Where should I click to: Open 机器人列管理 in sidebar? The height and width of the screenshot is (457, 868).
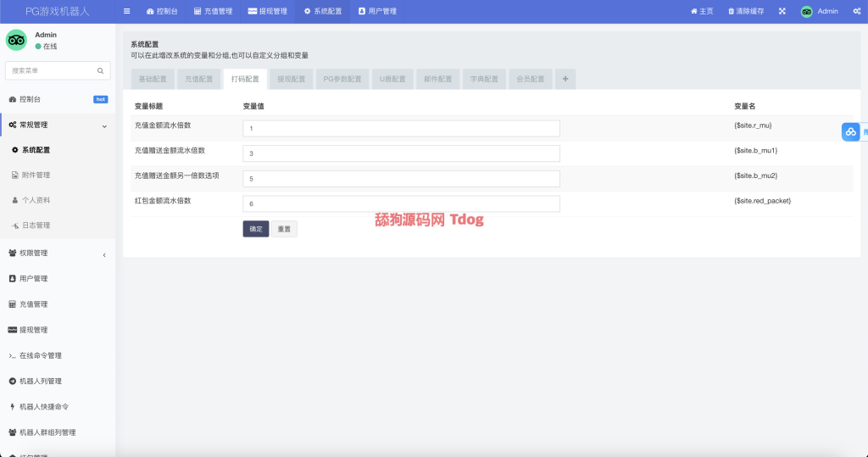point(41,381)
